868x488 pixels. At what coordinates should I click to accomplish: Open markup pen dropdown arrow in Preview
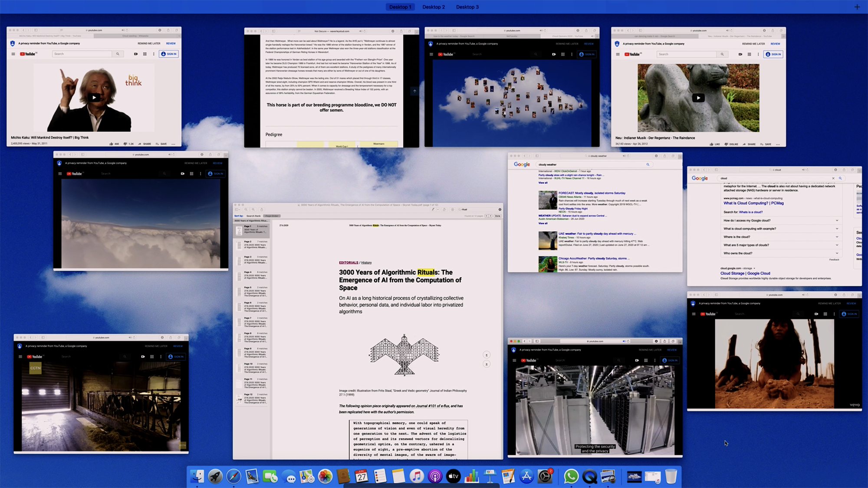click(437, 210)
